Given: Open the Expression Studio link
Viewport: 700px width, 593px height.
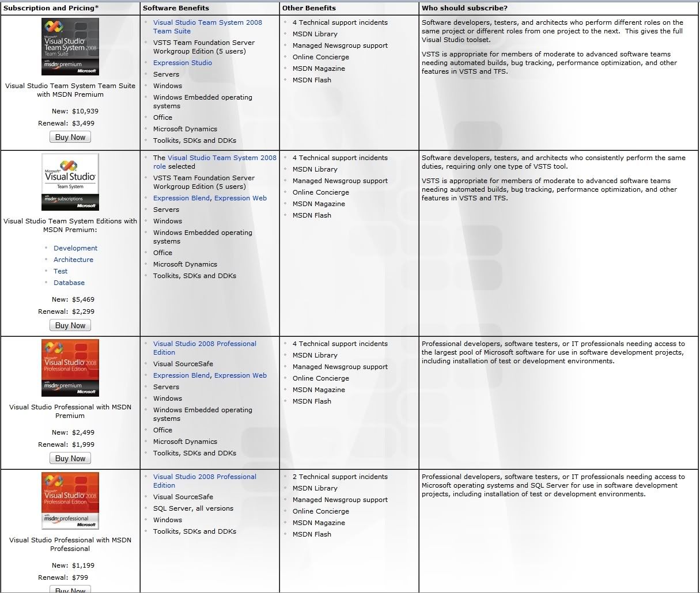Looking at the screenshot, I should tap(182, 63).
